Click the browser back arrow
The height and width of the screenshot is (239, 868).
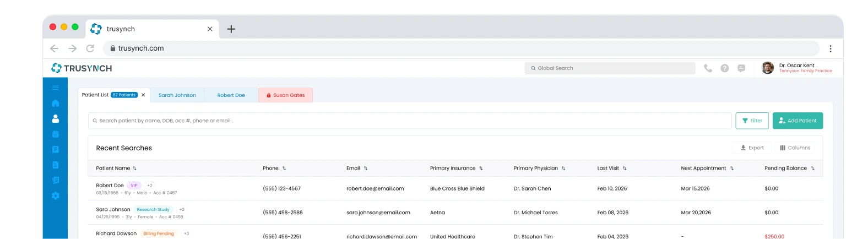[x=54, y=48]
